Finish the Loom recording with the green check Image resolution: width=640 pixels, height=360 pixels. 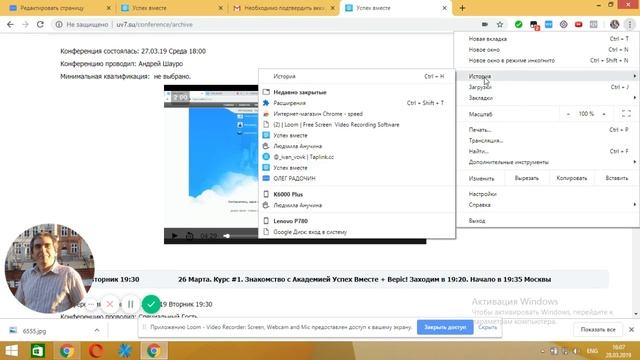click(151, 304)
